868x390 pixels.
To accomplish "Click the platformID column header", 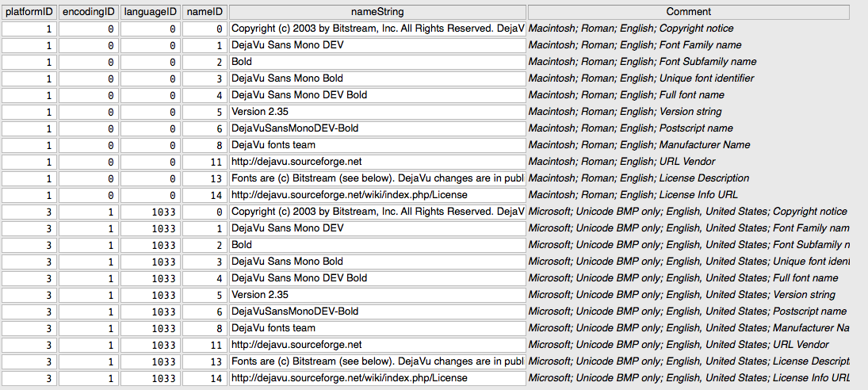I will tap(29, 12).
